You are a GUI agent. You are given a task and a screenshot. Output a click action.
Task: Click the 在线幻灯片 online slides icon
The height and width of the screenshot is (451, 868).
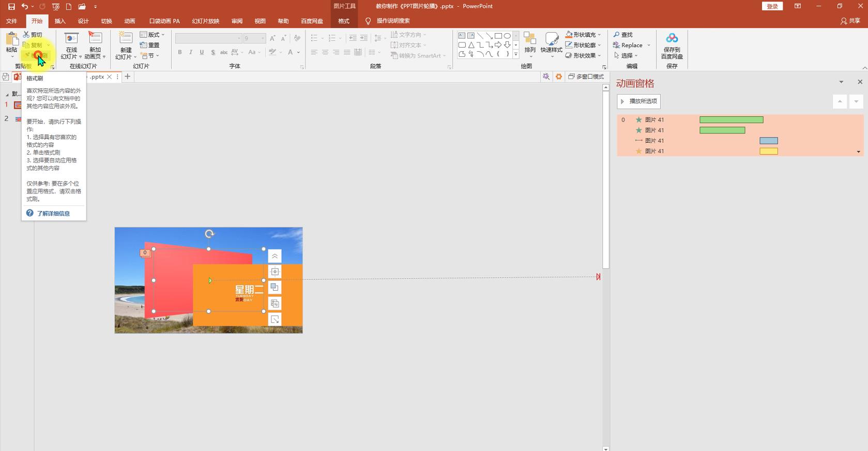pyautogui.click(x=71, y=39)
